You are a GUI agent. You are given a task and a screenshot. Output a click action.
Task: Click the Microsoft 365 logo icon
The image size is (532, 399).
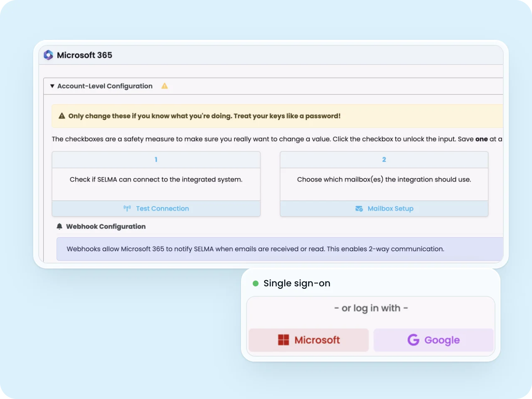click(x=49, y=55)
